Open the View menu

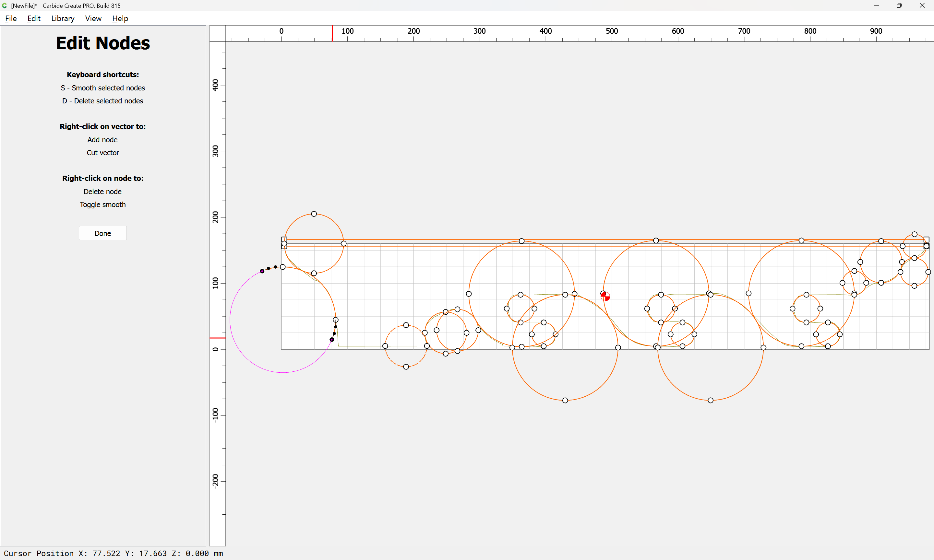click(93, 18)
